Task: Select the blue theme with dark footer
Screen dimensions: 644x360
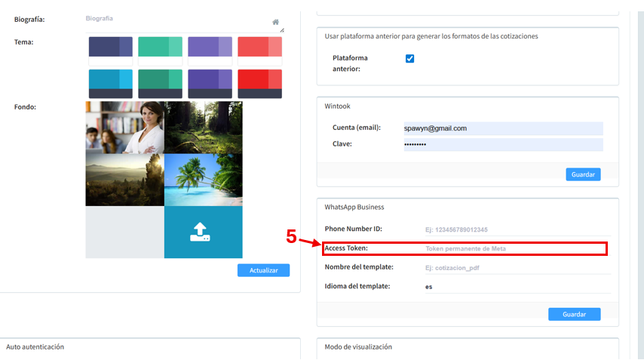Action: point(111,83)
